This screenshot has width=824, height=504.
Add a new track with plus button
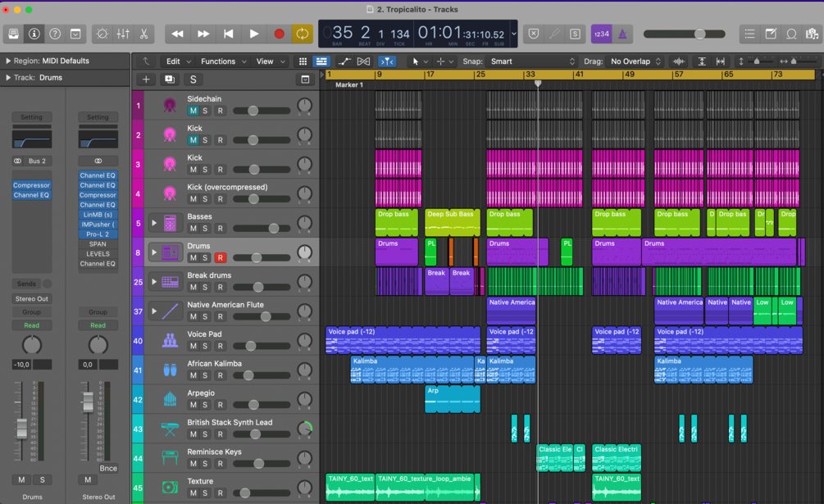click(146, 79)
